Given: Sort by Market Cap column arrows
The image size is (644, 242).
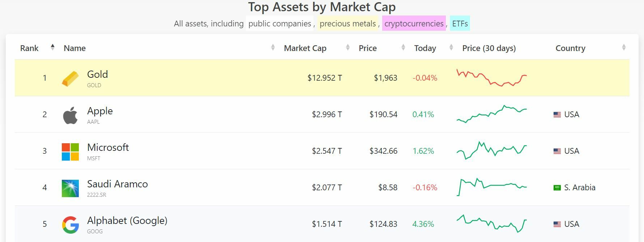Looking at the screenshot, I should pos(347,47).
